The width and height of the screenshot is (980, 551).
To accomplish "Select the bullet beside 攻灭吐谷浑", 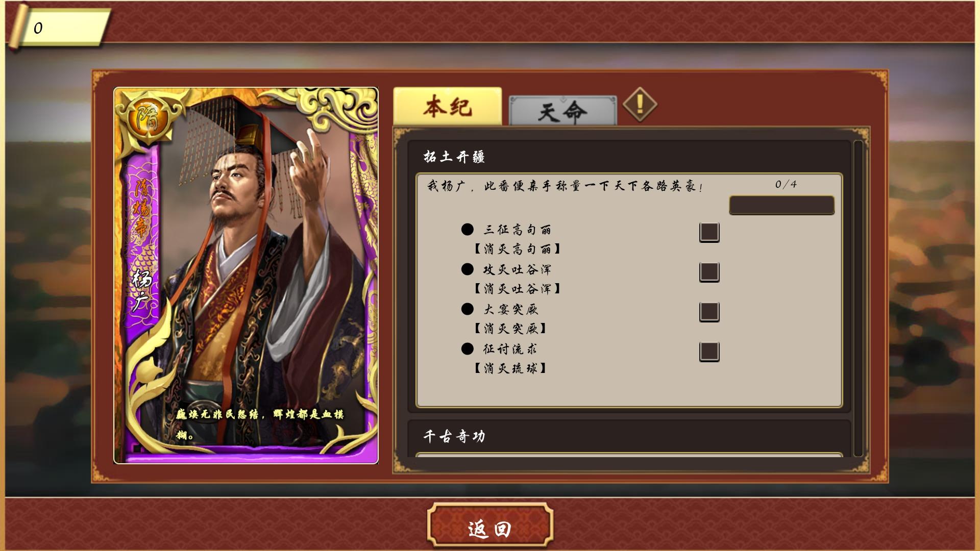I will (467, 269).
